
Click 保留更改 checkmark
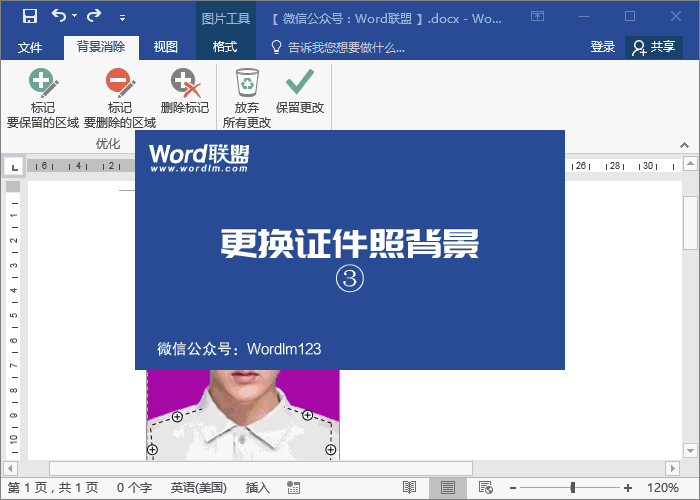tap(300, 92)
